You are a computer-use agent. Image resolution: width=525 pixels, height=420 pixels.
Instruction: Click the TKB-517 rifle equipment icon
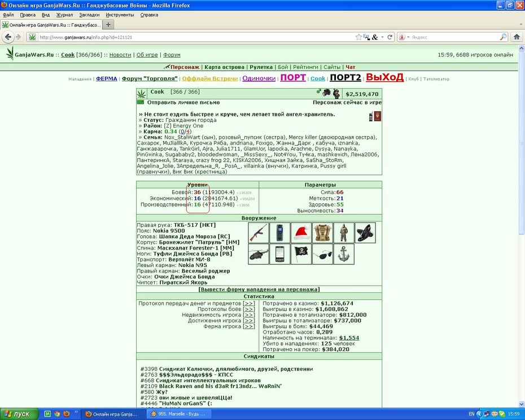[258, 233]
